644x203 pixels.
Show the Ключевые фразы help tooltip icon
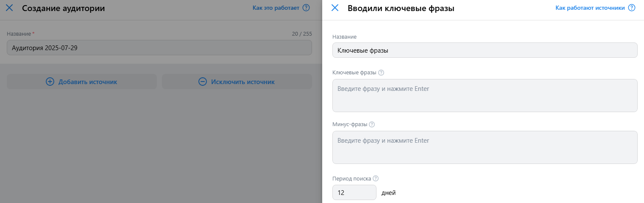[x=381, y=73]
